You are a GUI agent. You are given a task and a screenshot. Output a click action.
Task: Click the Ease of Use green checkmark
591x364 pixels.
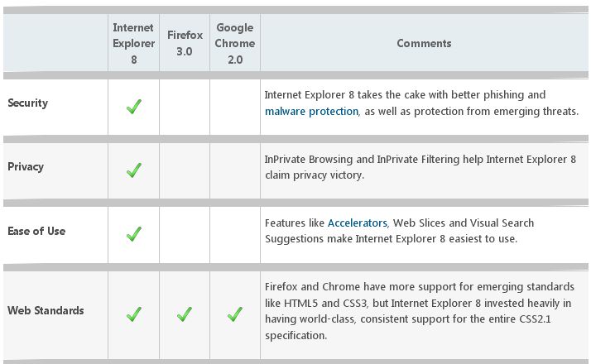coord(134,233)
